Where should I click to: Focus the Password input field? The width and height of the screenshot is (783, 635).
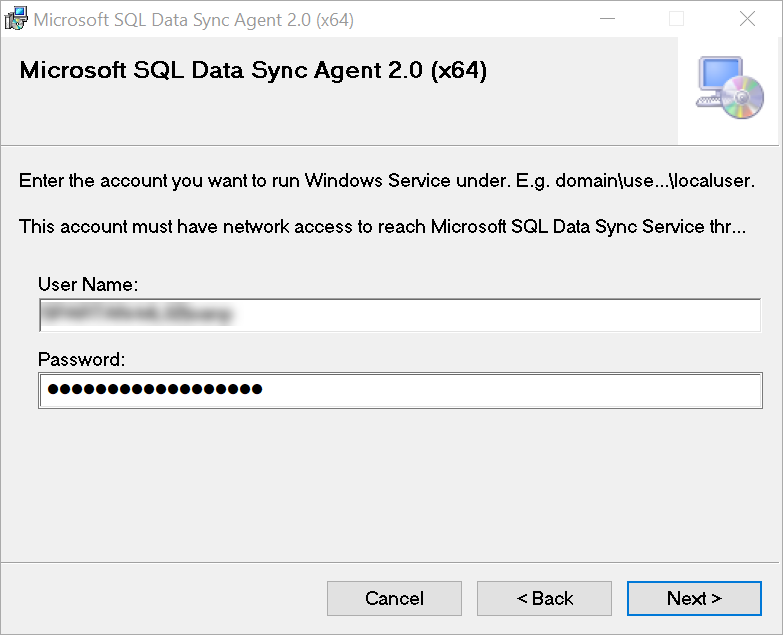click(x=400, y=390)
